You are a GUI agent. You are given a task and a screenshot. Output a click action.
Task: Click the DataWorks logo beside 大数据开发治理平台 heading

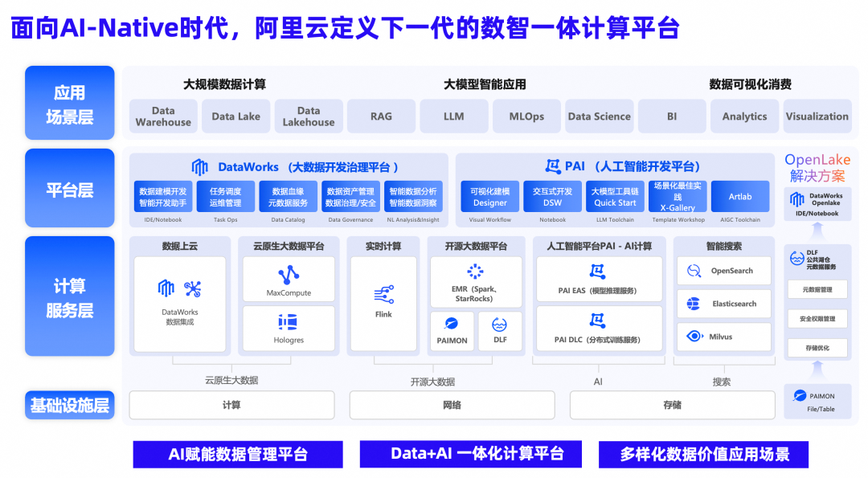(x=199, y=166)
